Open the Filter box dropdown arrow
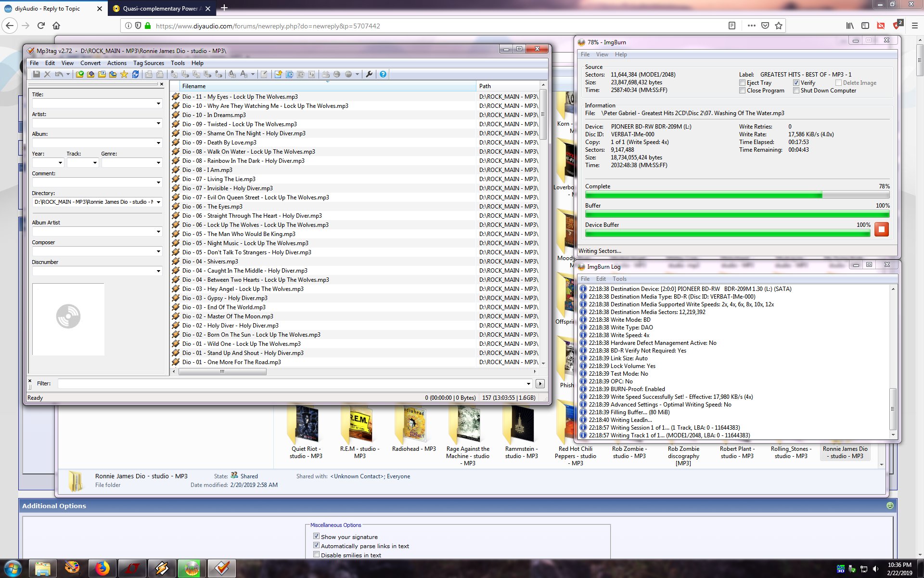 tap(528, 384)
